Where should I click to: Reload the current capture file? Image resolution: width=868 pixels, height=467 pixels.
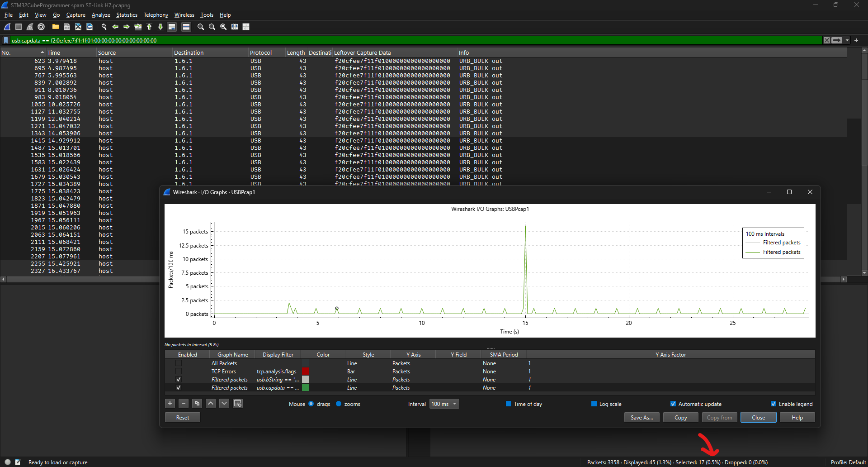click(x=89, y=27)
